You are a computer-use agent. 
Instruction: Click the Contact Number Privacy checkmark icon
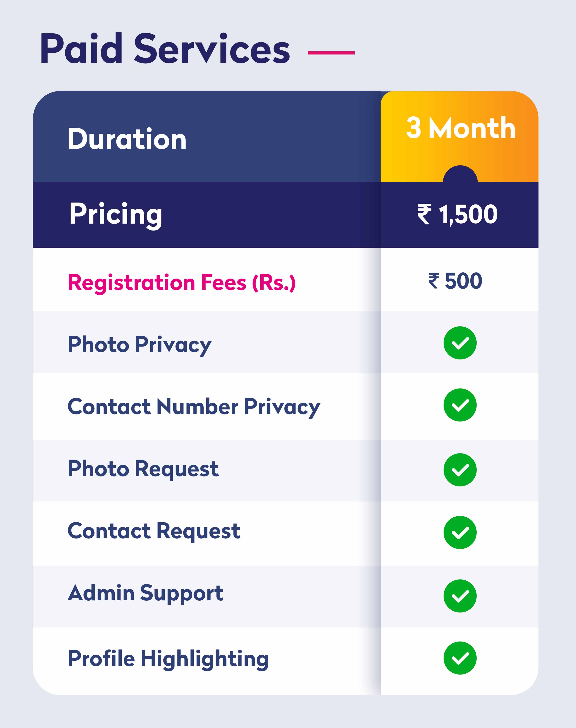click(x=460, y=405)
